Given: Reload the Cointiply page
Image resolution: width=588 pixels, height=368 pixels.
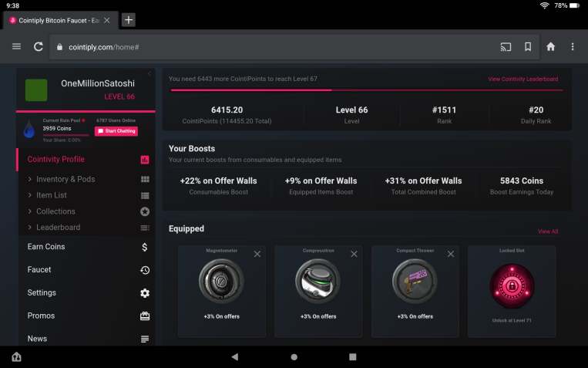Looking at the screenshot, I should pyautogui.click(x=39, y=46).
